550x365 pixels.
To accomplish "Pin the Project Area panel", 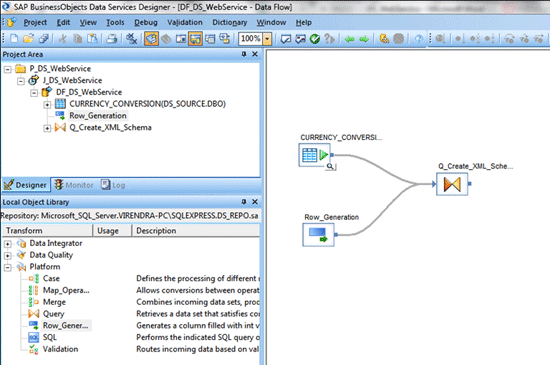I will coord(244,54).
